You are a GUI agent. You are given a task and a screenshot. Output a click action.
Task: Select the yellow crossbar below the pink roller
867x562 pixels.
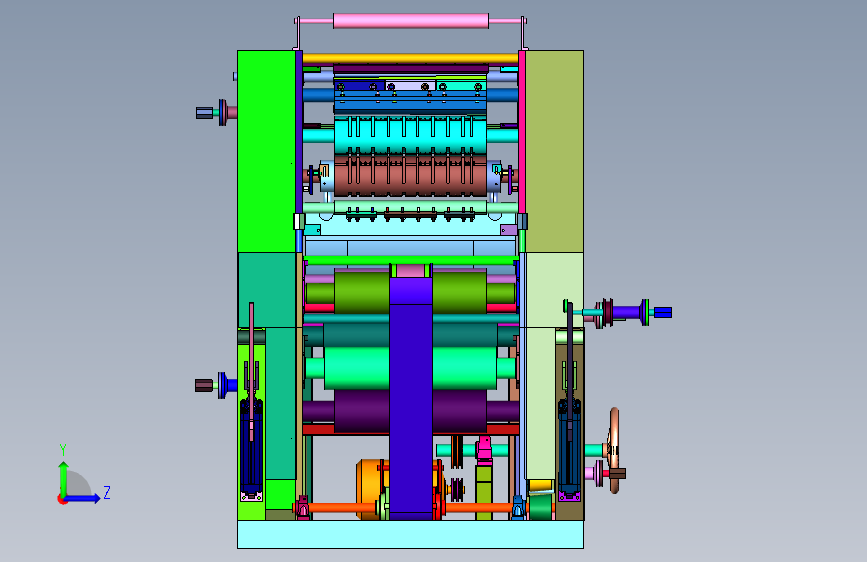(x=410, y=58)
